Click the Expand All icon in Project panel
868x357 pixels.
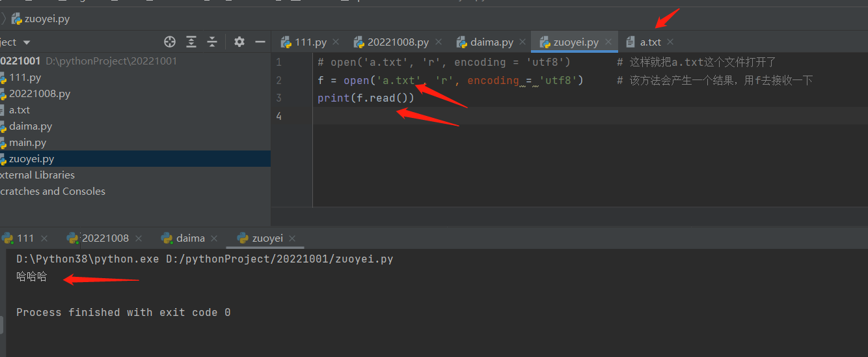191,42
